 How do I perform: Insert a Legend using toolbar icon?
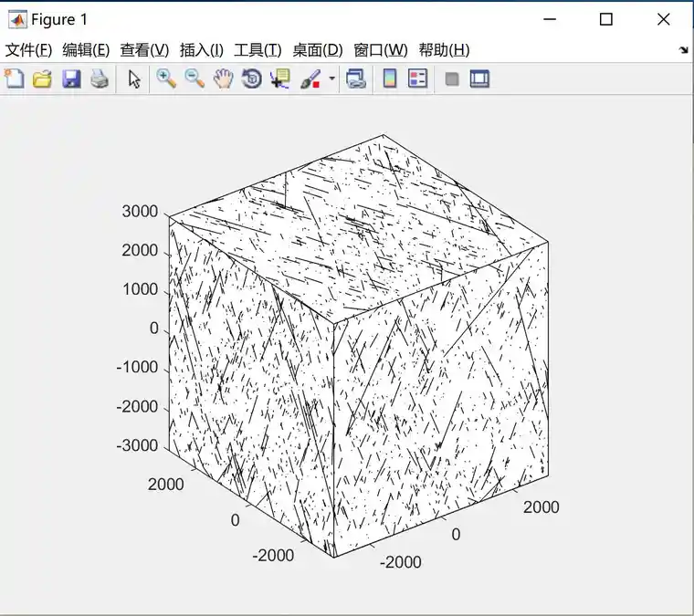pos(418,79)
